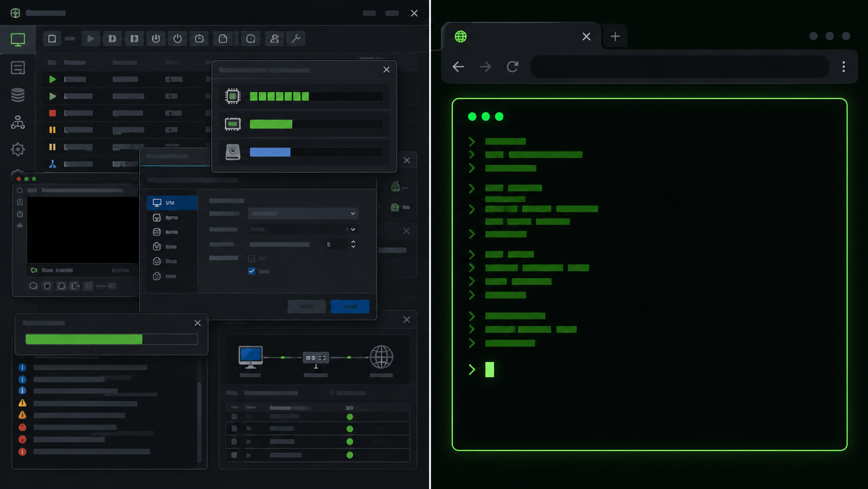Click the first yellow warning icon in the log

(x=22, y=403)
